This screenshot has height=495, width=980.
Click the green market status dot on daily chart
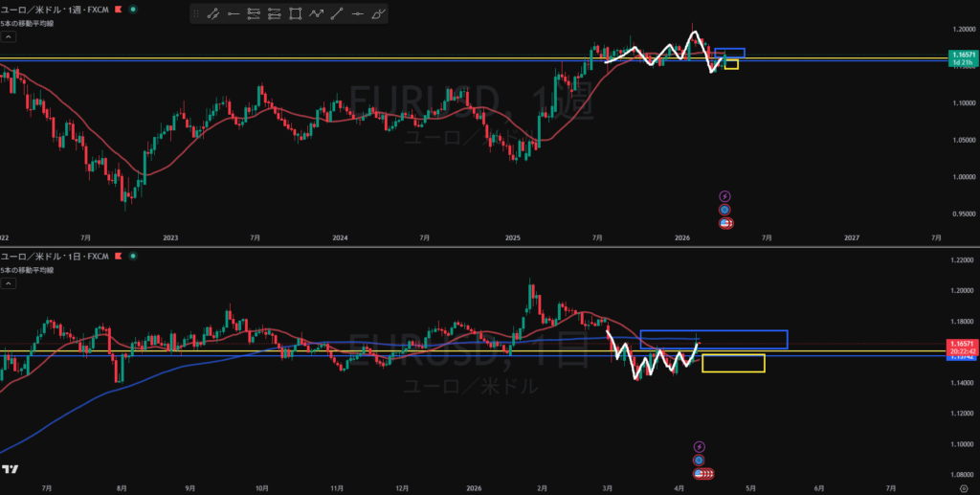click(130, 258)
